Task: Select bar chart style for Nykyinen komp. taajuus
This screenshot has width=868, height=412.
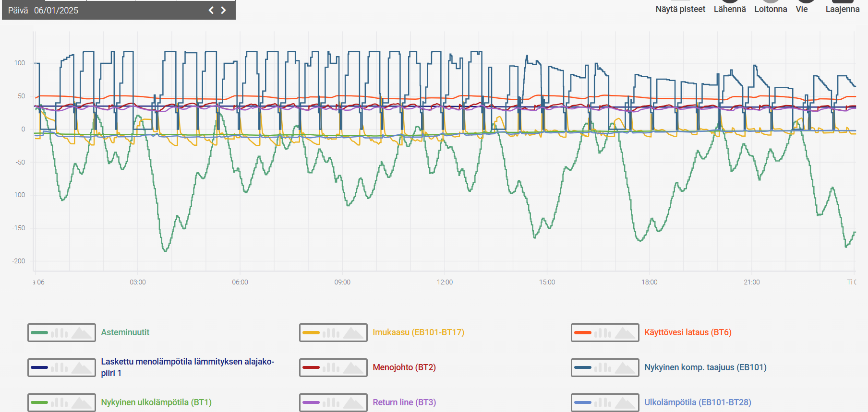Action: tap(603, 367)
